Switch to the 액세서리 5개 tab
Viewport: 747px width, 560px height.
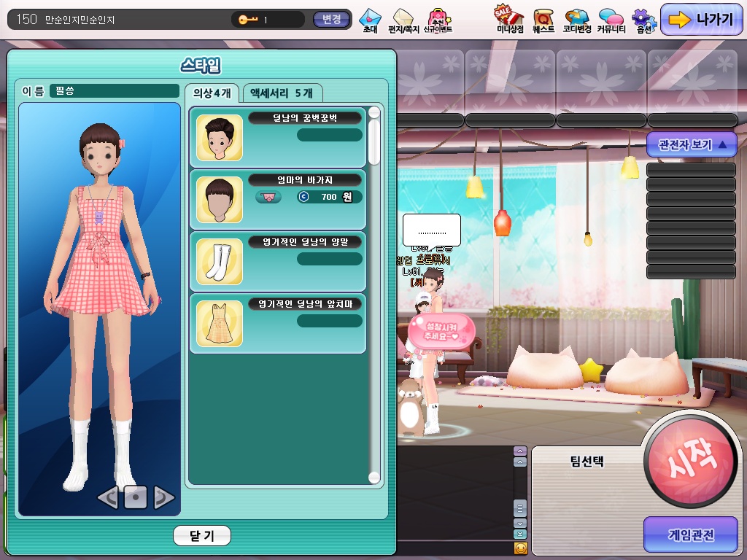coord(282,93)
